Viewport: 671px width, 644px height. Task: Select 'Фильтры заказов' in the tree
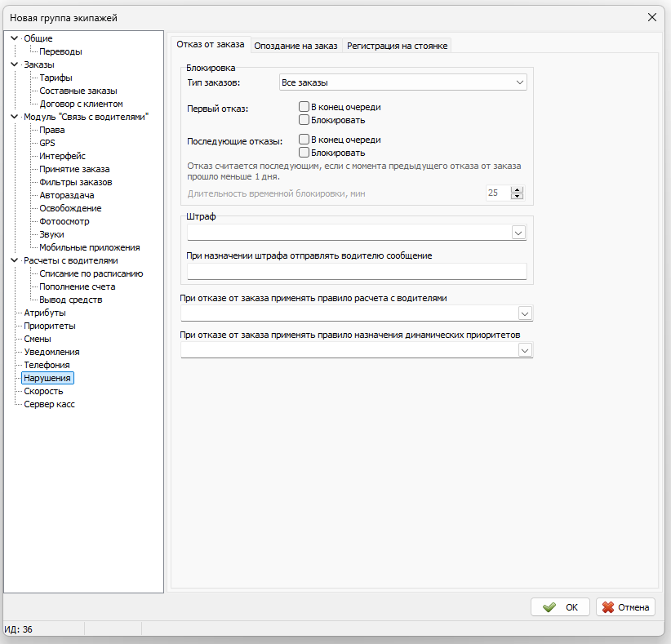click(76, 182)
